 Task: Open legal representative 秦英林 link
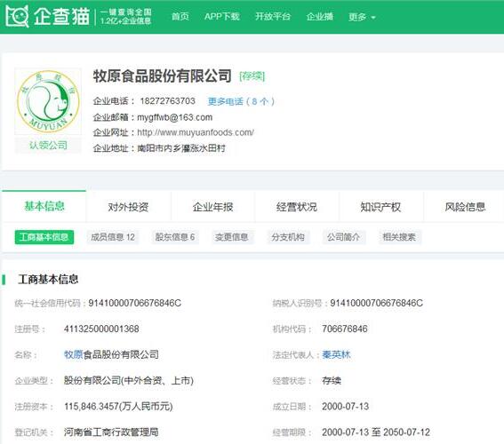click(x=336, y=354)
